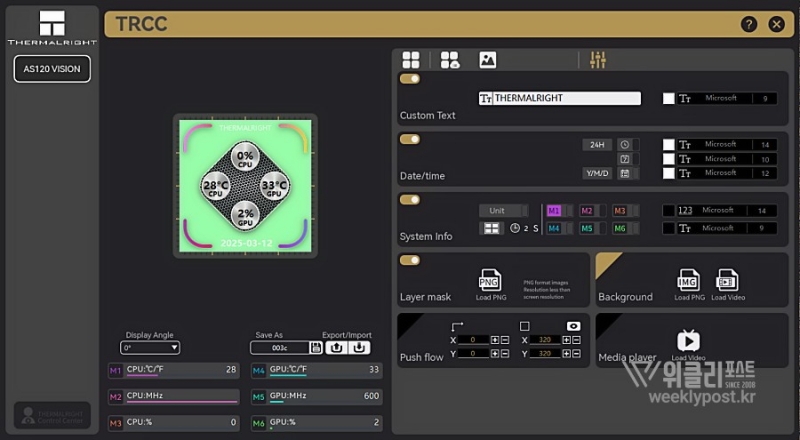The height and width of the screenshot is (440, 800).
Task: Load PNG for the Layer mask
Action: (x=489, y=283)
